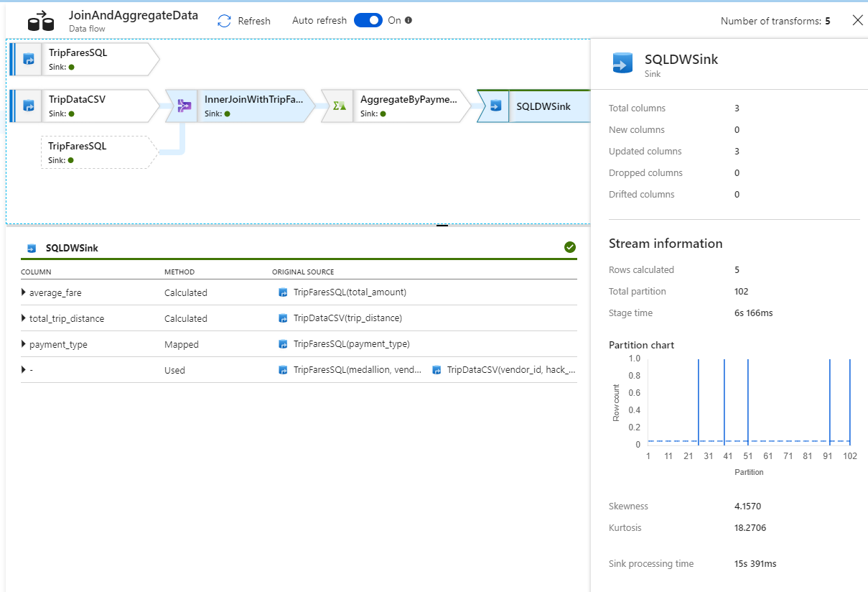
Task: Click the TripDataCSV icon in the Used row
Action: 437,370
